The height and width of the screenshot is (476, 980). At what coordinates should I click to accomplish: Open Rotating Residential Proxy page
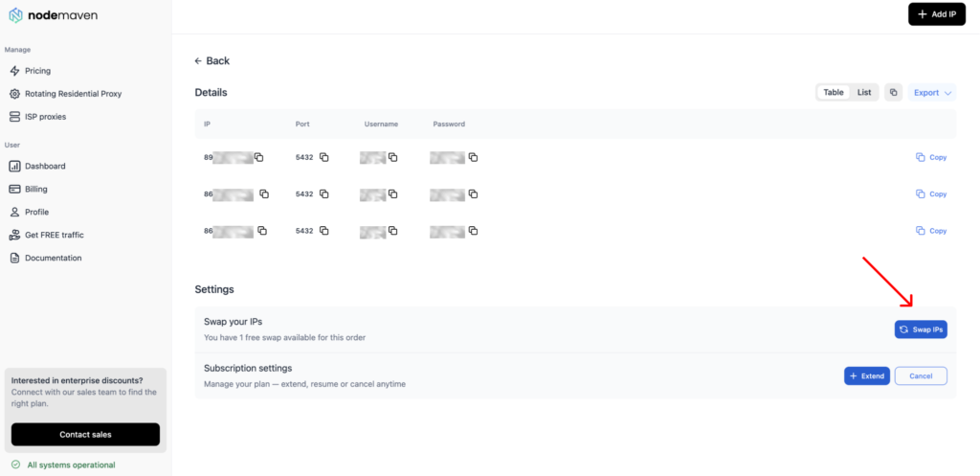(x=73, y=94)
